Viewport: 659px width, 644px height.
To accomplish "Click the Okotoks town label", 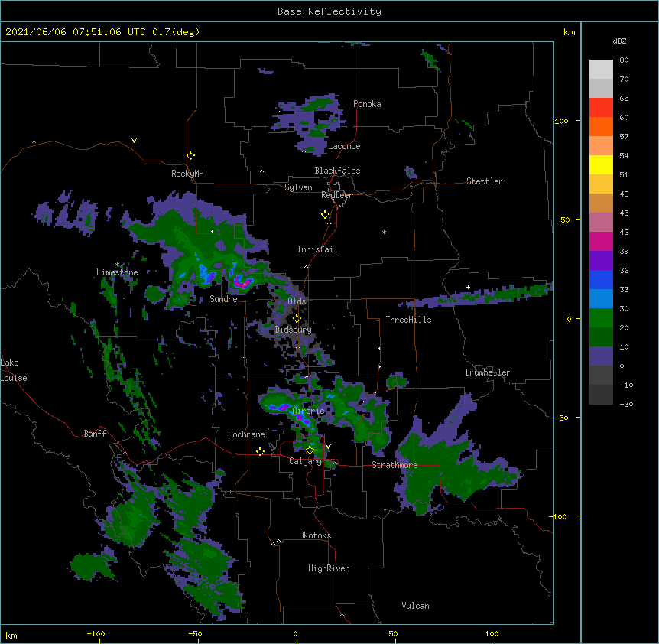I will coord(315,535).
